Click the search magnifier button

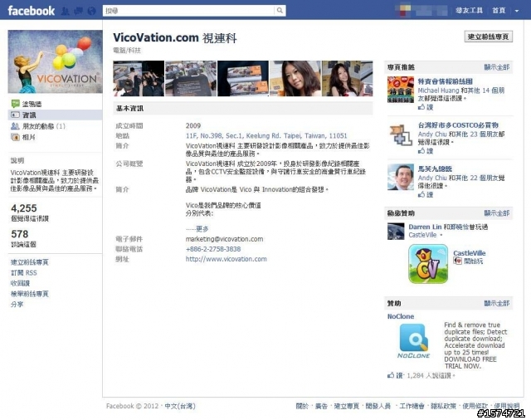280,11
